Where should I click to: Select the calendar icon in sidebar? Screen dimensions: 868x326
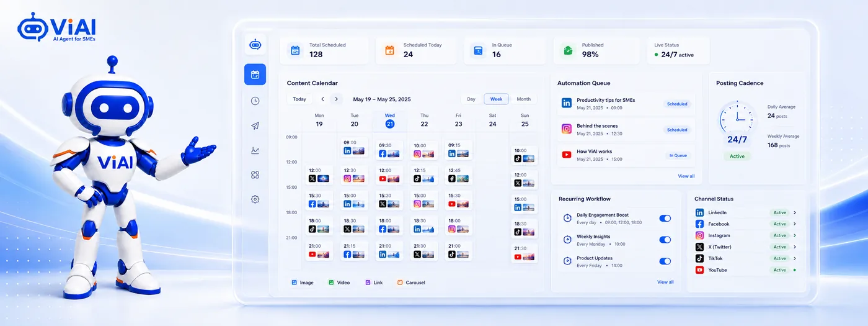pyautogui.click(x=255, y=75)
